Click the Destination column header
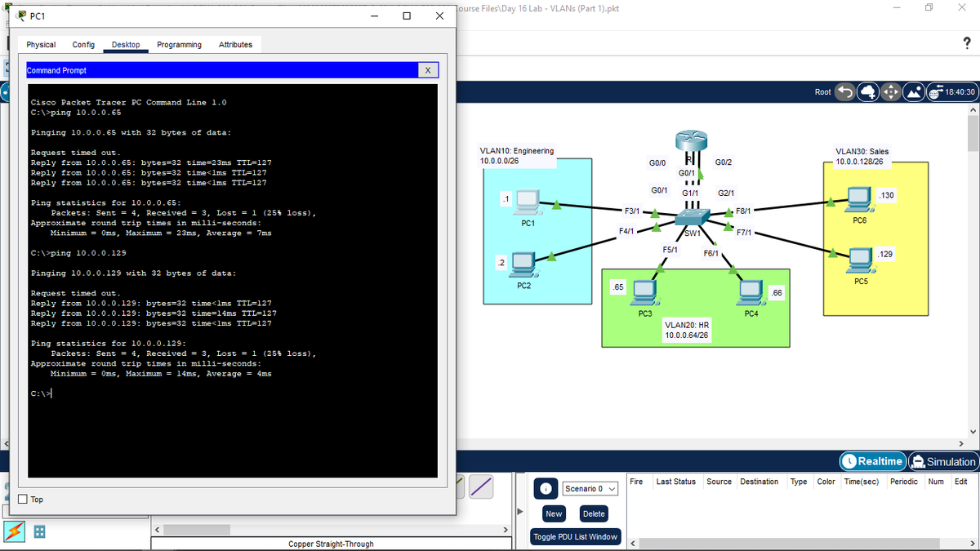Screen dimensions: 980x551 tap(759, 482)
